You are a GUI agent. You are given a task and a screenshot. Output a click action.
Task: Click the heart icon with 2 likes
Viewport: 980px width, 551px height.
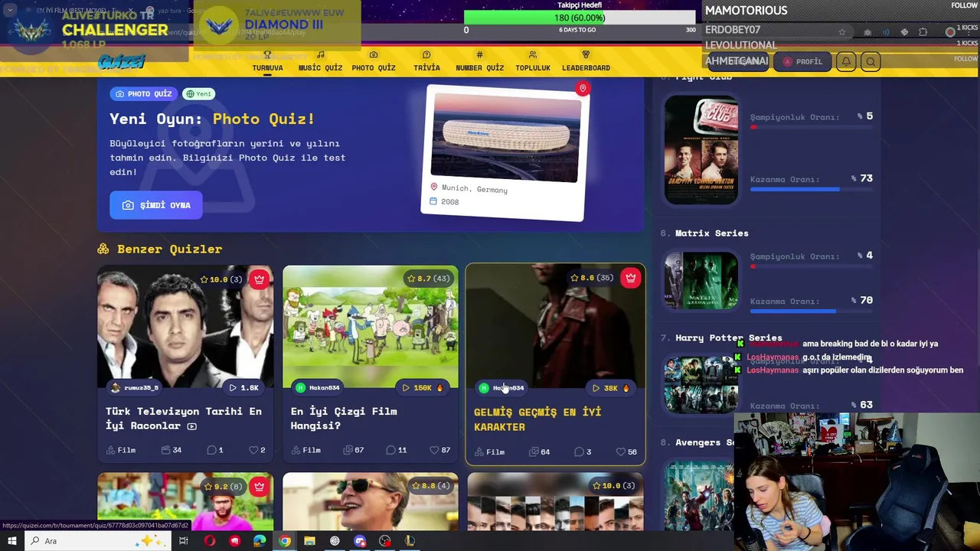253,450
